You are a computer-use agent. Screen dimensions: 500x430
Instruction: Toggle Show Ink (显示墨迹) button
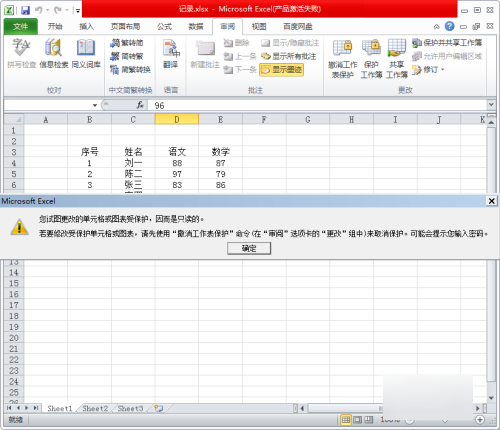point(282,69)
